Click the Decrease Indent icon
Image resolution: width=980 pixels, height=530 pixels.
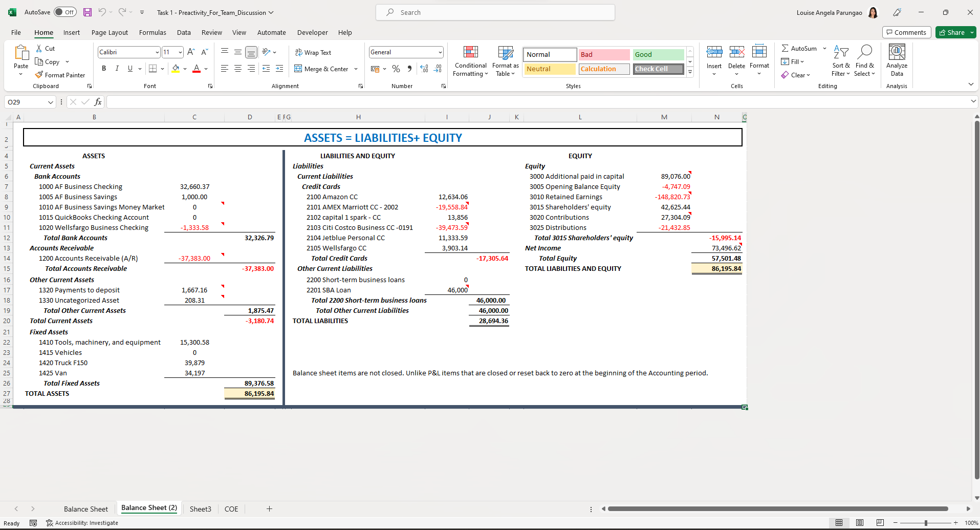(x=266, y=69)
